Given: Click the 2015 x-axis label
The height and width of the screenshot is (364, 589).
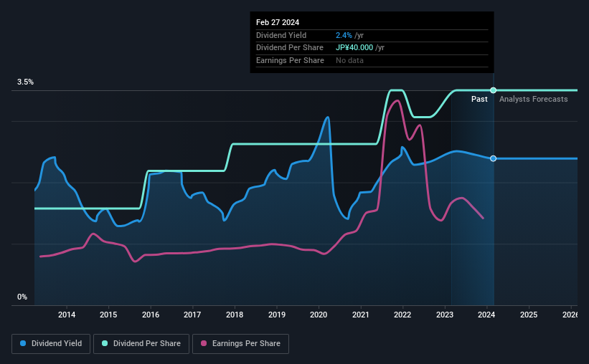Looking at the screenshot, I should pyautogui.click(x=108, y=315).
